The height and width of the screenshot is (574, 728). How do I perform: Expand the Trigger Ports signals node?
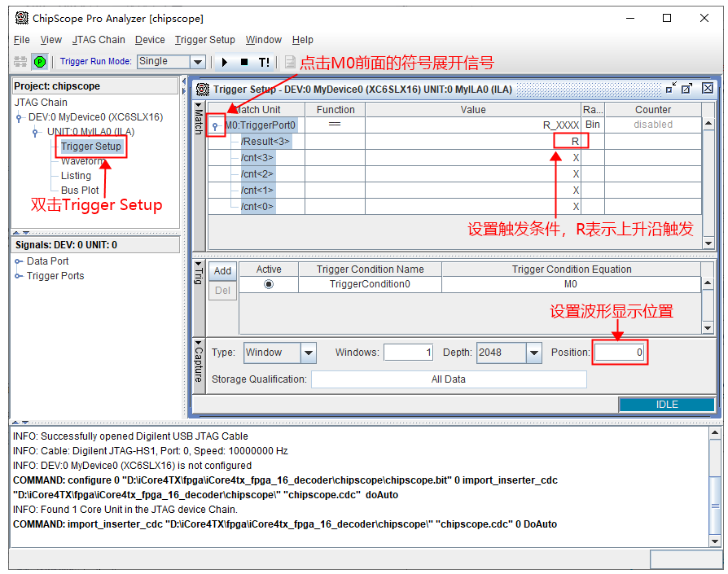20,276
